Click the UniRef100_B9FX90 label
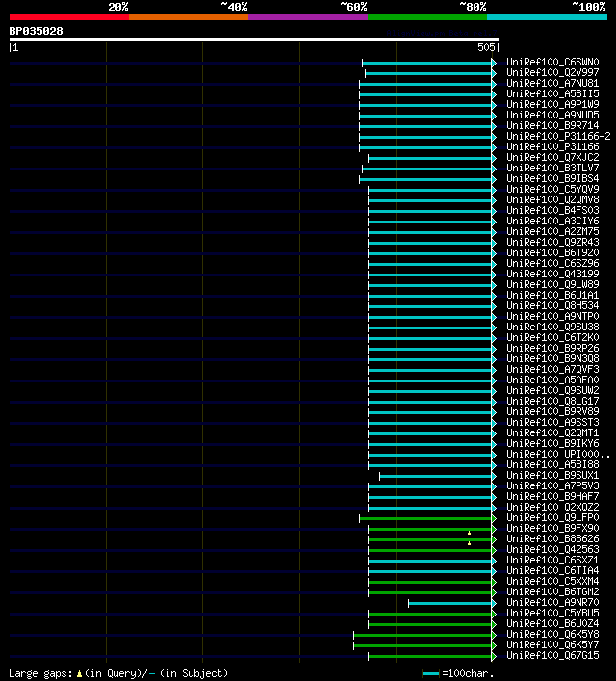The image size is (616, 681). (x=552, y=529)
